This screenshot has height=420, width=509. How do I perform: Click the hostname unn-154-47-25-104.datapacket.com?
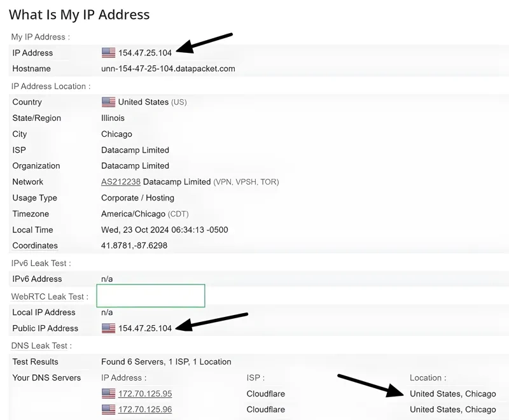pos(168,69)
